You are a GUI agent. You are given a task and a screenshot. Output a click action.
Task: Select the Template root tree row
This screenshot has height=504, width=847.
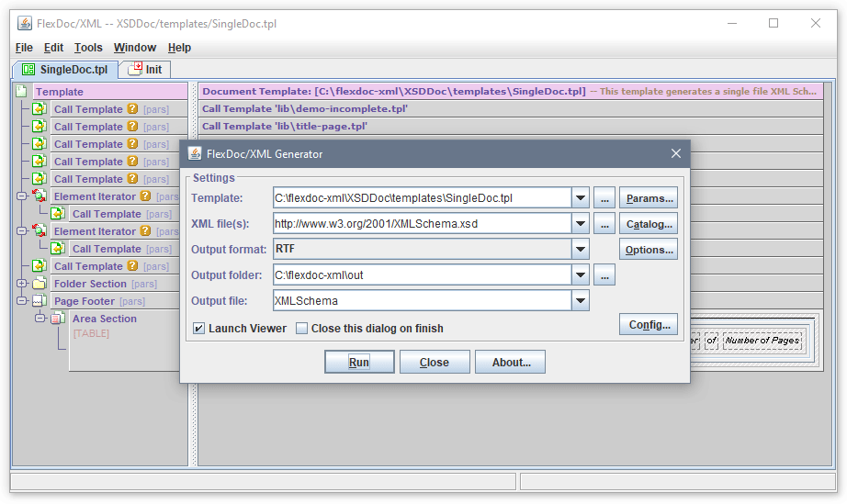click(x=110, y=91)
